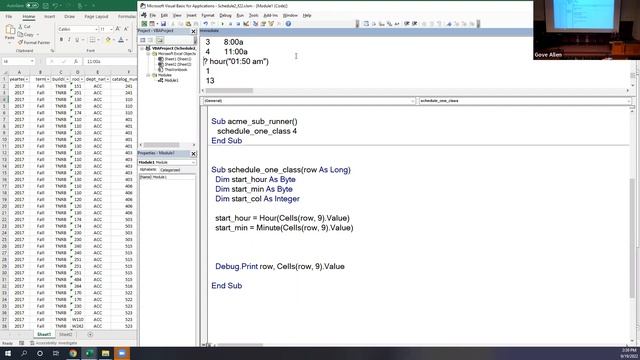
Task: Click the Excel formula bar showing 11:00a
Action: pyautogui.click(x=110, y=61)
